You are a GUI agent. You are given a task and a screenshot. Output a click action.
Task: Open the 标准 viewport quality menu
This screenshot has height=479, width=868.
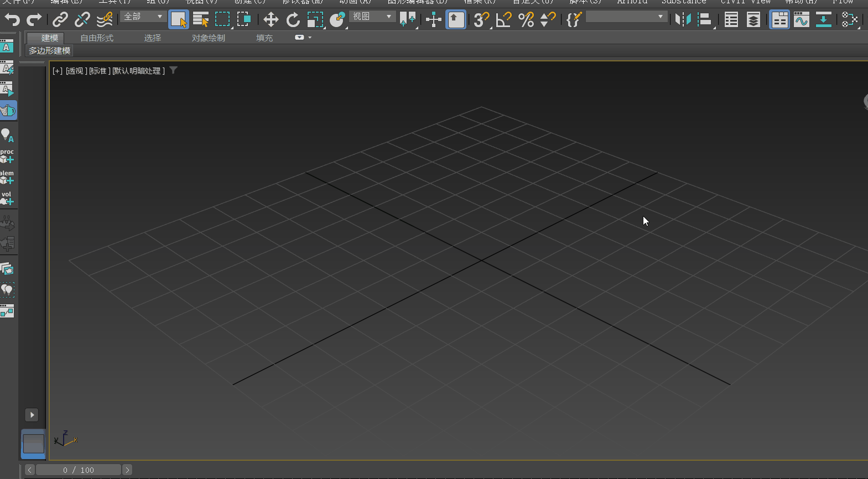[100, 71]
